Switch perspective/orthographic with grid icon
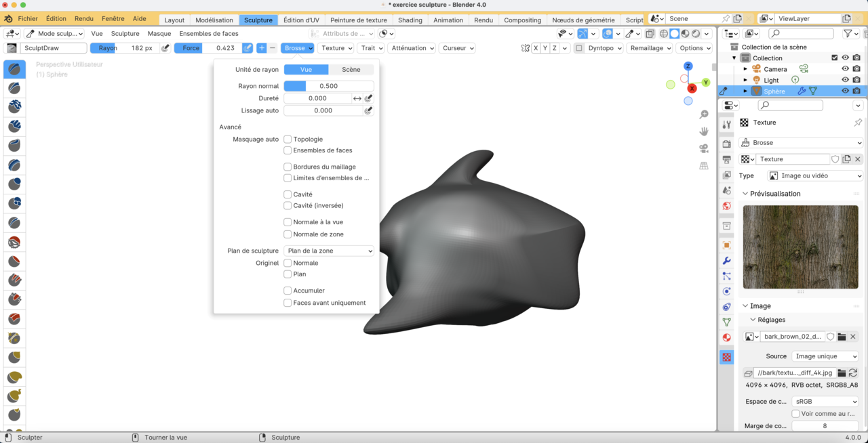Screen dimensions: 868x443 click(704, 165)
